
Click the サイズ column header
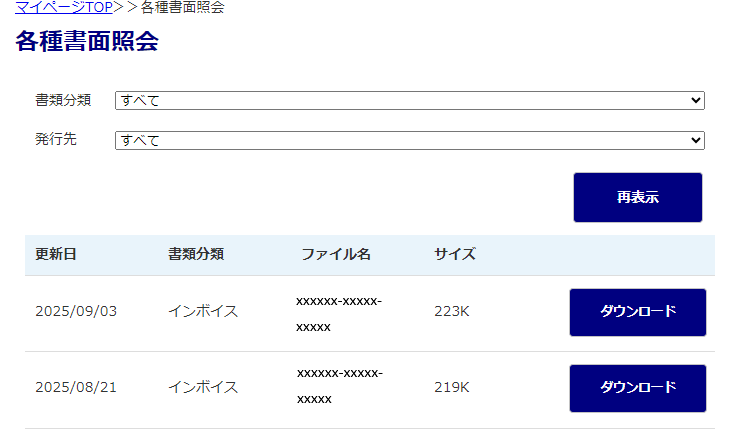455,254
